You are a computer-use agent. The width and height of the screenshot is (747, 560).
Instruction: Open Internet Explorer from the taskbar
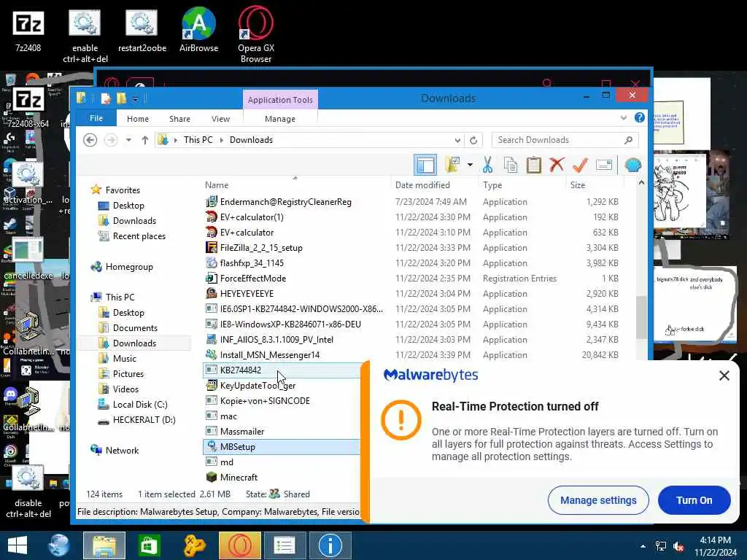tap(59, 545)
